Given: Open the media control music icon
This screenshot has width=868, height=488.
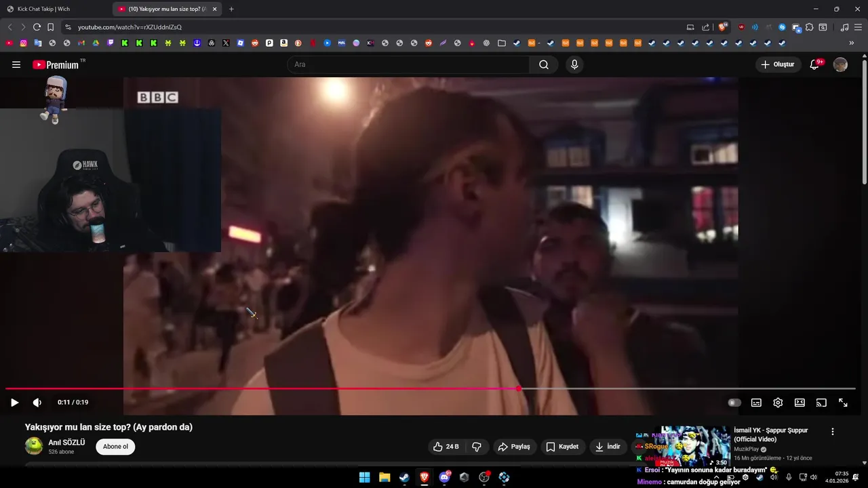Looking at the screenshot, I should [844, 27].
